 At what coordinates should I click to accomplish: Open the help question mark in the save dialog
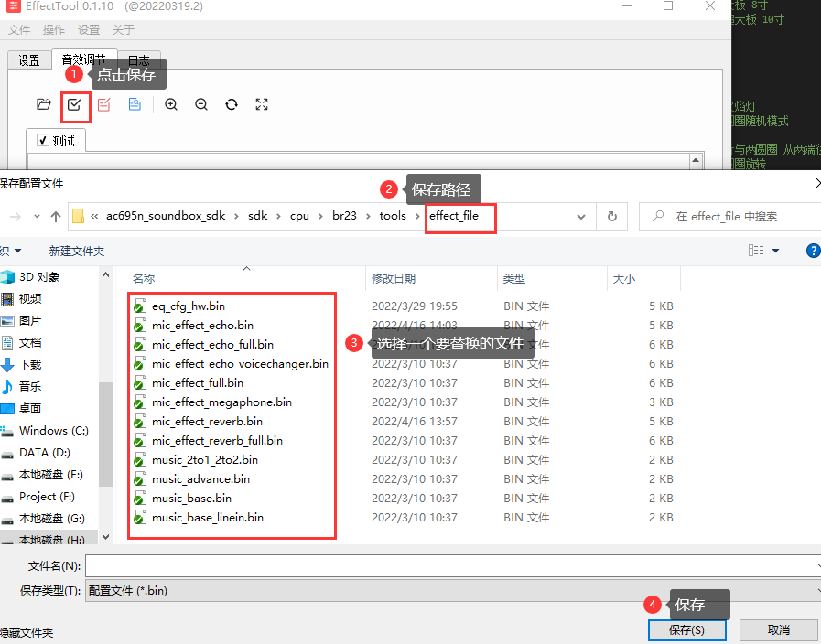[813, 252]
